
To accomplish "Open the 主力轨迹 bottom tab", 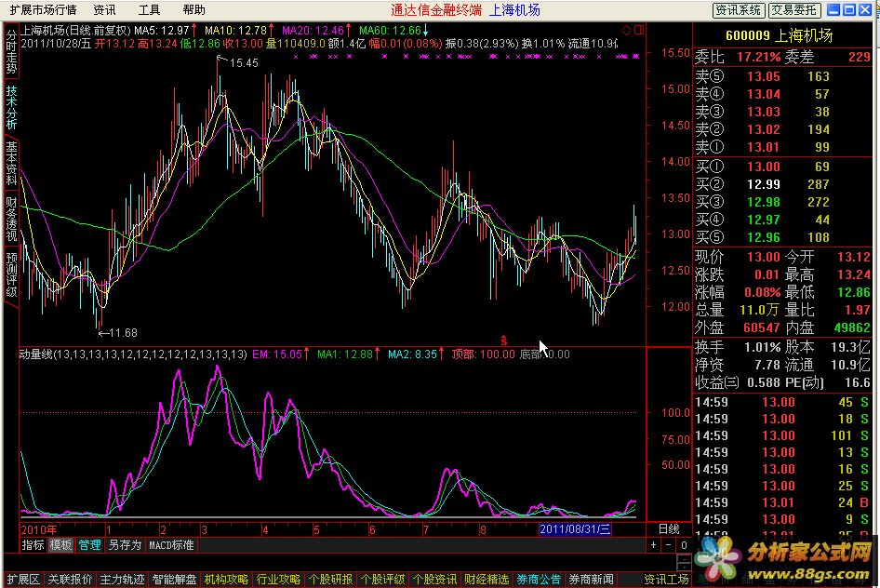I will click(x=122, y=579).
